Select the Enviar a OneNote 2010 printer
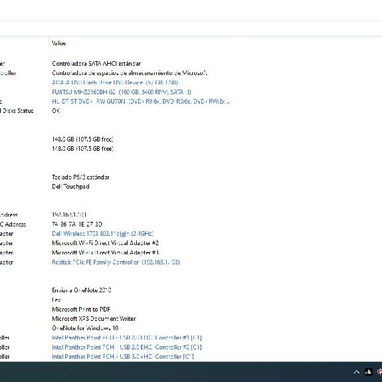This screenshot has height=382, width=382. 82,290
